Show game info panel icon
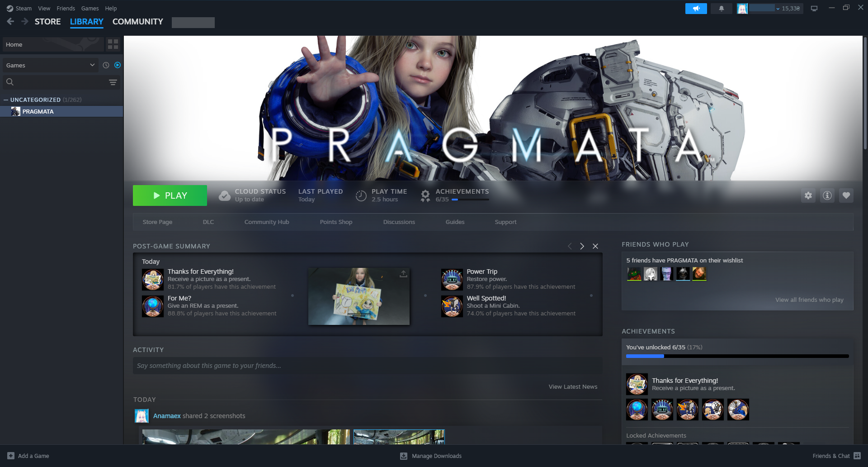 pyautogui.click(x=827, y=195)
